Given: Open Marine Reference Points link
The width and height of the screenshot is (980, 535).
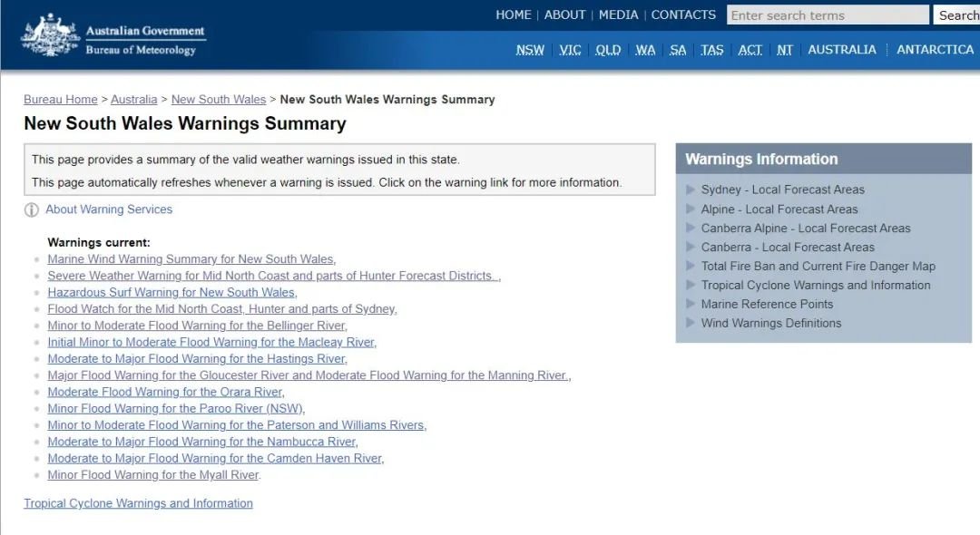Looking at the screenshot, I should [x=767, y=304].
